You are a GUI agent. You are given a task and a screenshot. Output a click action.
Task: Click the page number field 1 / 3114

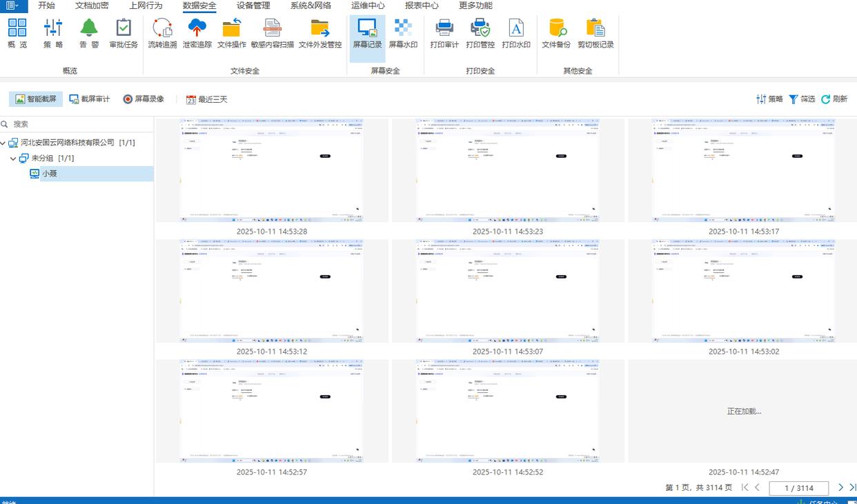[800, 488]
